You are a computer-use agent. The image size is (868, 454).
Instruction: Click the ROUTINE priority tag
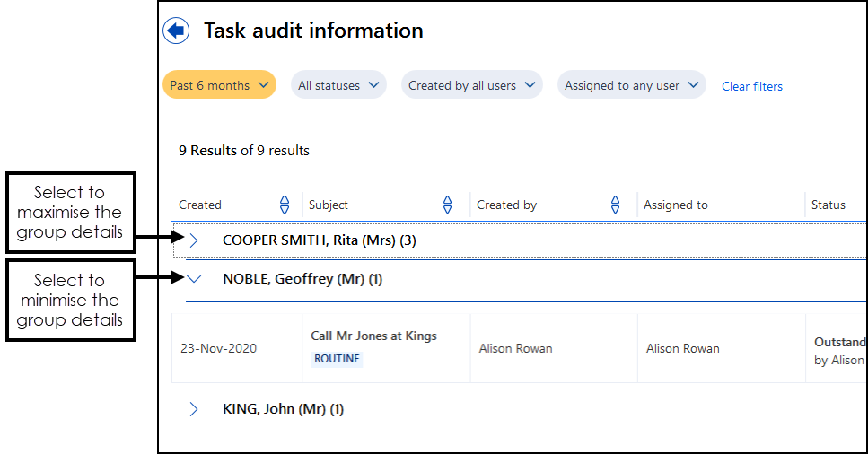click(337, 359)
